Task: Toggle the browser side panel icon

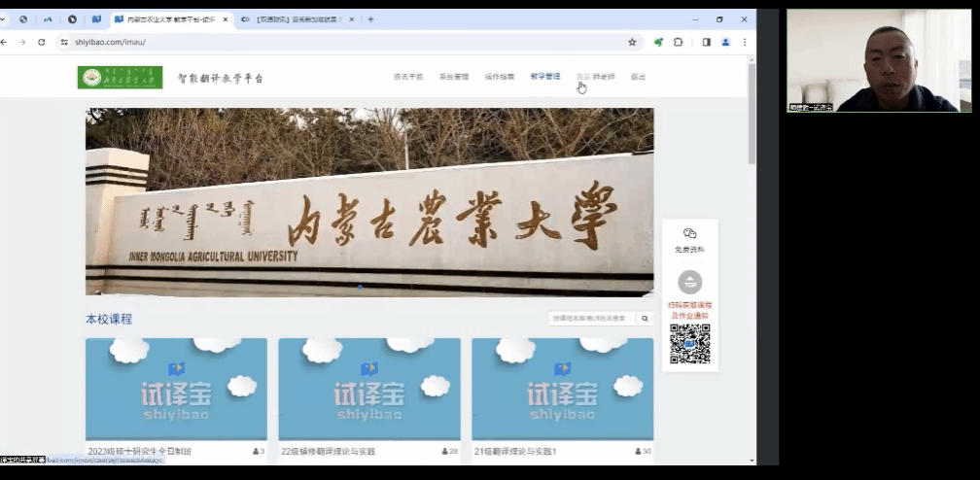Action: 706,42
